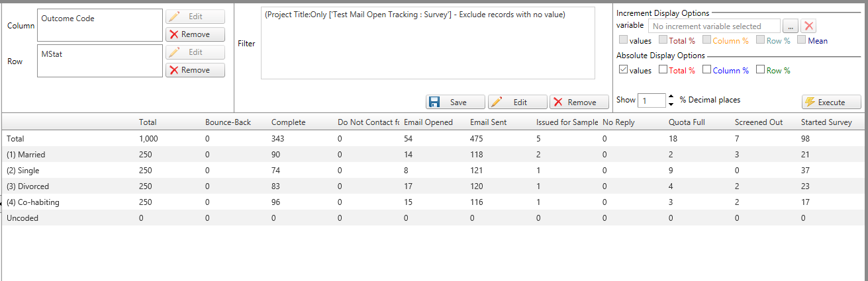Clear increment variable with red X button

808,26
